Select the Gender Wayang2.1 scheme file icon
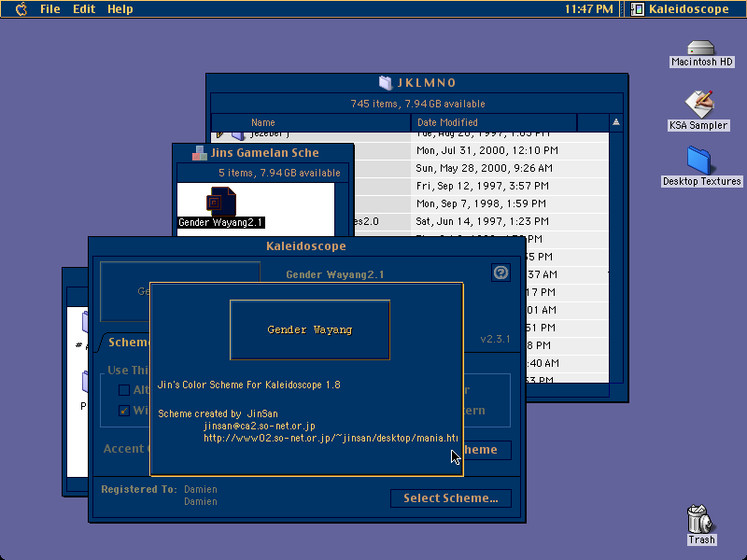The image size is (747, 560). coord(221,202)
